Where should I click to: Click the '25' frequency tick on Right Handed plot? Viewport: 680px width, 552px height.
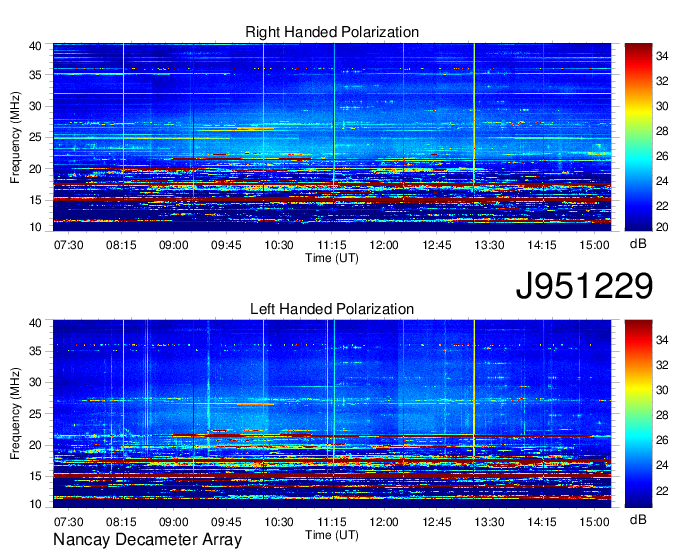pos(35,137)
